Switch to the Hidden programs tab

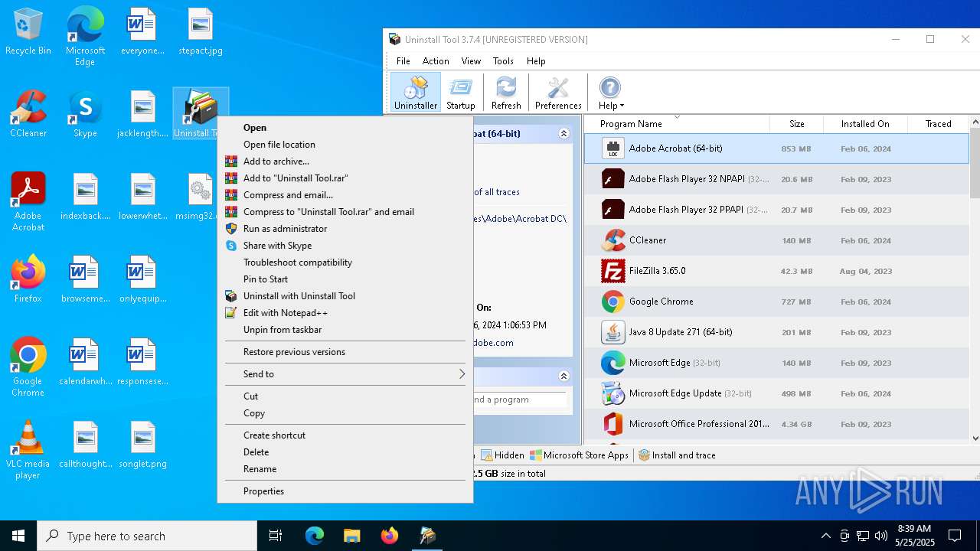503,455
